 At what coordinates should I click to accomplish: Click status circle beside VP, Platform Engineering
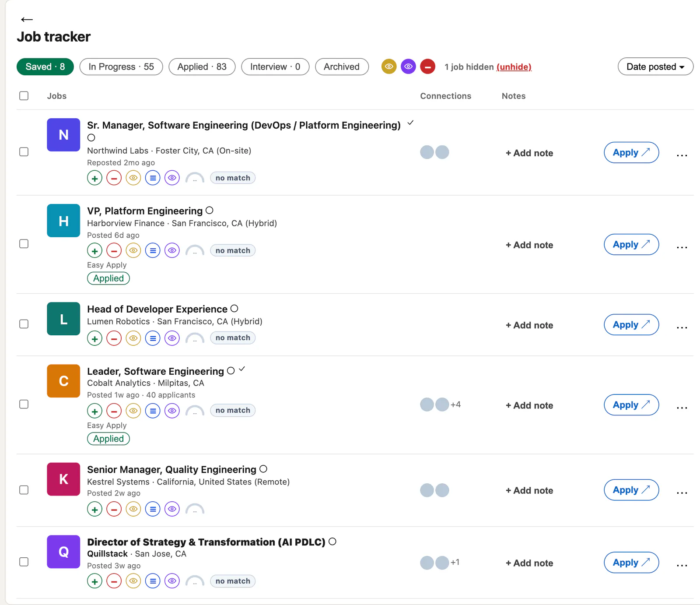[x=210, y=211]
